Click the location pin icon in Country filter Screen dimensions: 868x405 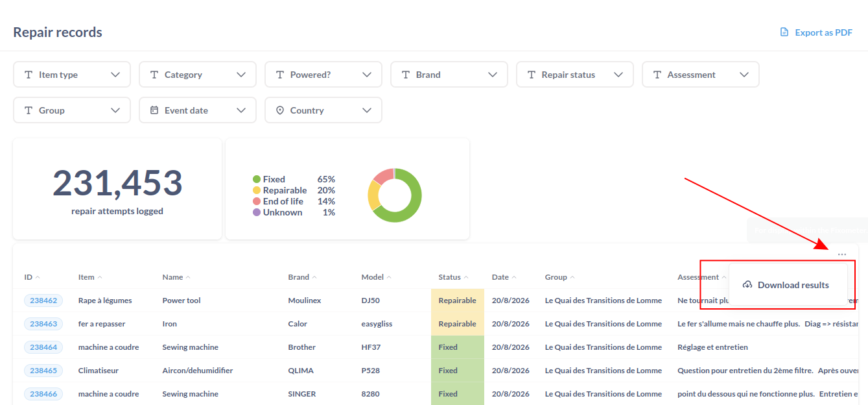click(280, 110)
